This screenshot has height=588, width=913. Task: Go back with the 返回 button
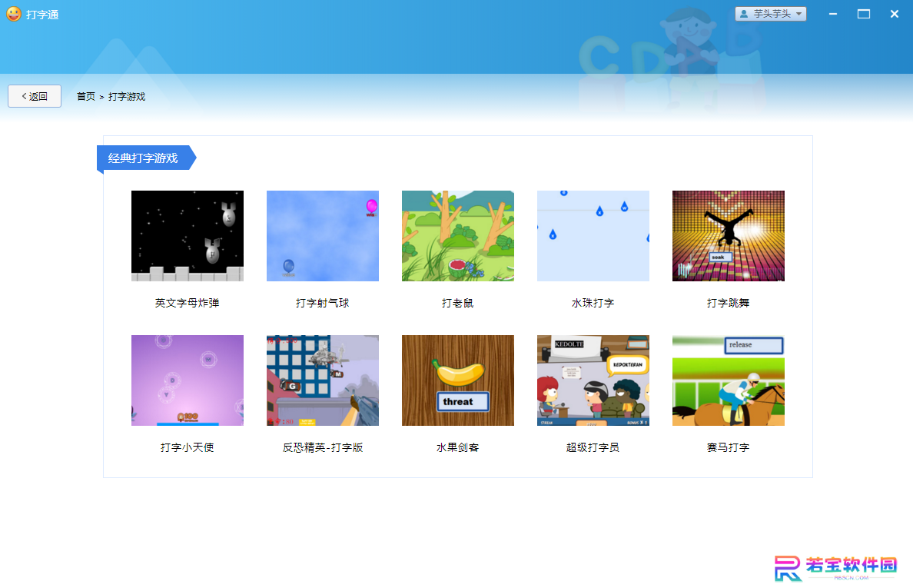35,96
